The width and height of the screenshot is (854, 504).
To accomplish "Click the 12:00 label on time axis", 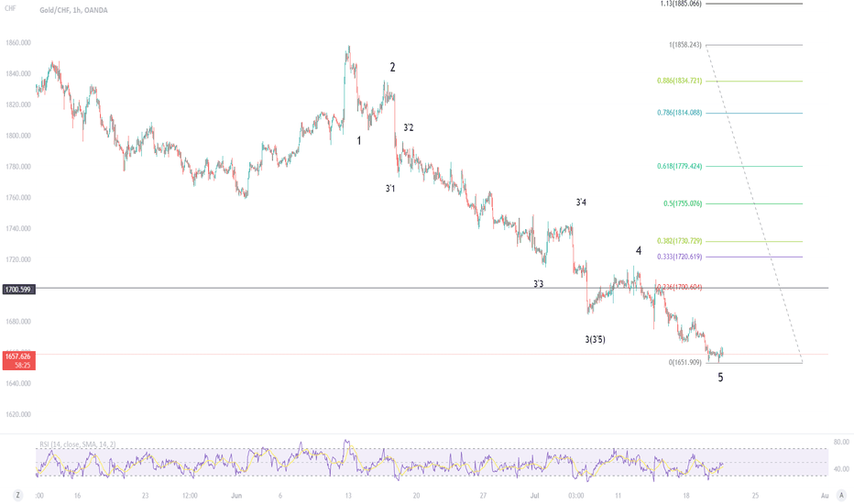I will click(190, 496).
